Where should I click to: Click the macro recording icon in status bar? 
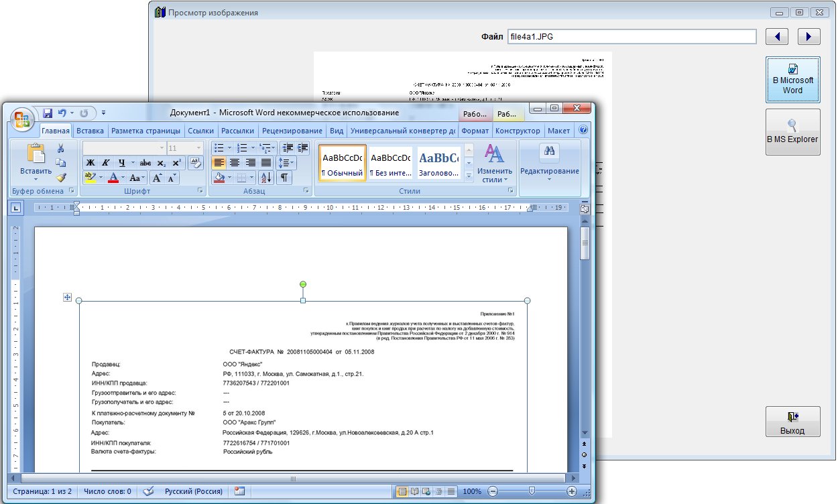click(239, 491)
